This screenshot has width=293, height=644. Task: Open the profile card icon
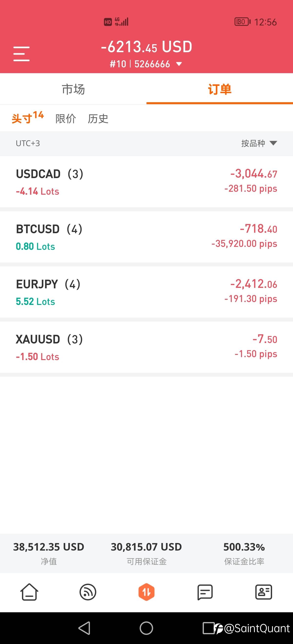coord(263,592)
